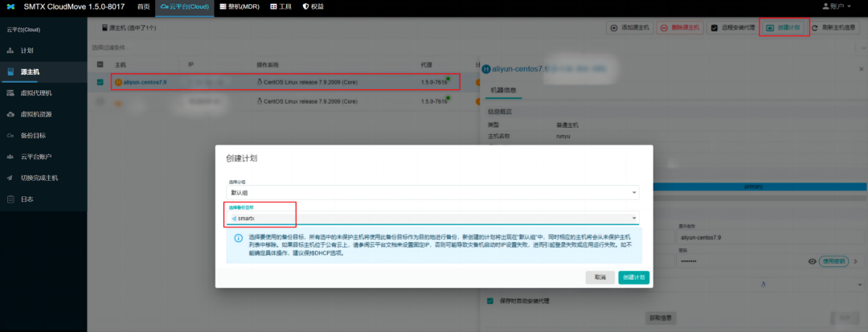The width and height of the screenshot is (868, 332).
Task: Open the 工具 top menu
Action: point(280,6)
